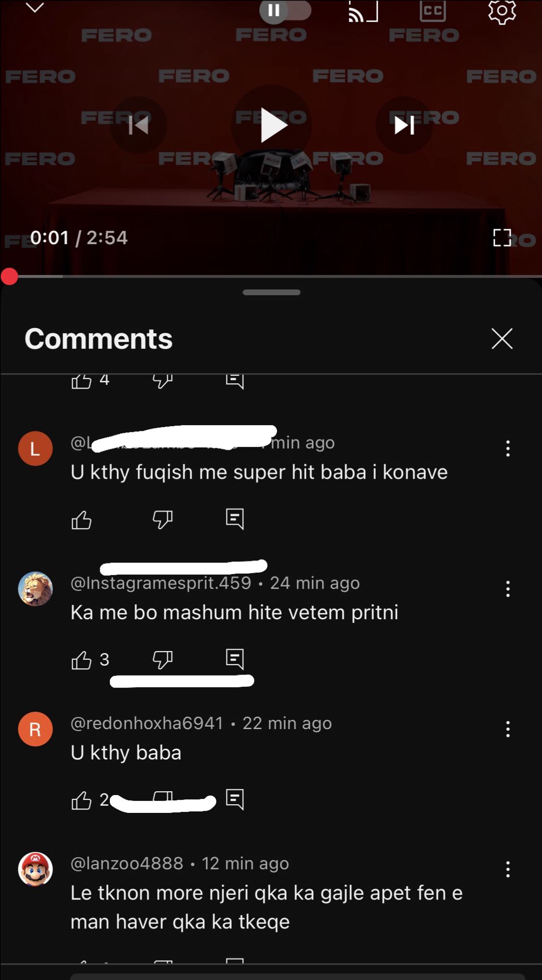
Task: Like the "U kthy fuqish" comment
Action: [x=81, y=520]
